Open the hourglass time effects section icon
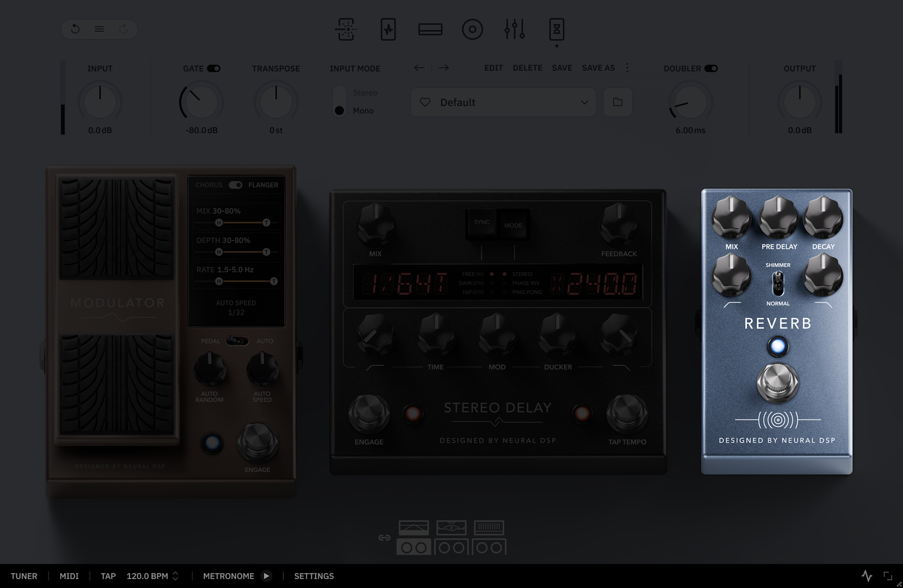 pos(557,29)
